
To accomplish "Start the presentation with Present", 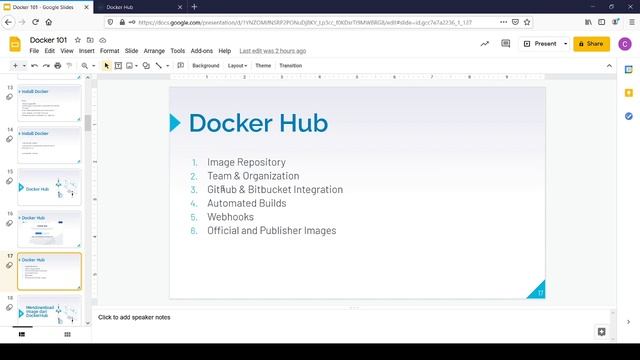I will pos(540,44).
